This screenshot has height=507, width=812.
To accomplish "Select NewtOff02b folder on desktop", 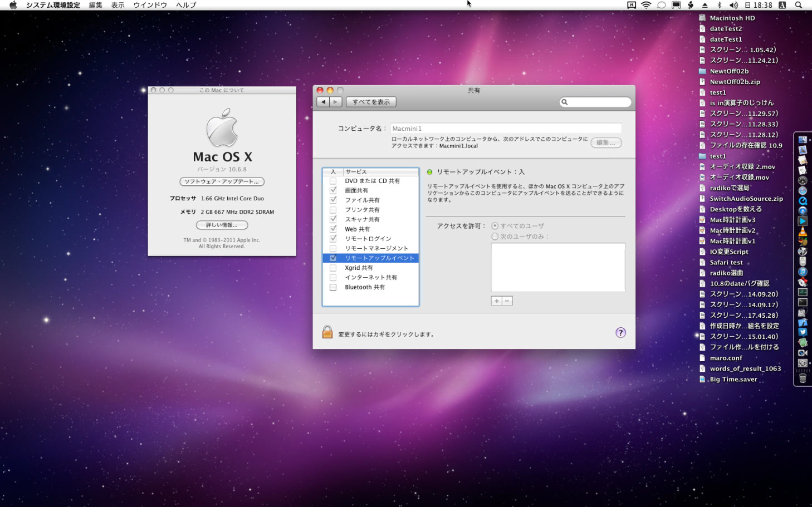I will [723, 71].
